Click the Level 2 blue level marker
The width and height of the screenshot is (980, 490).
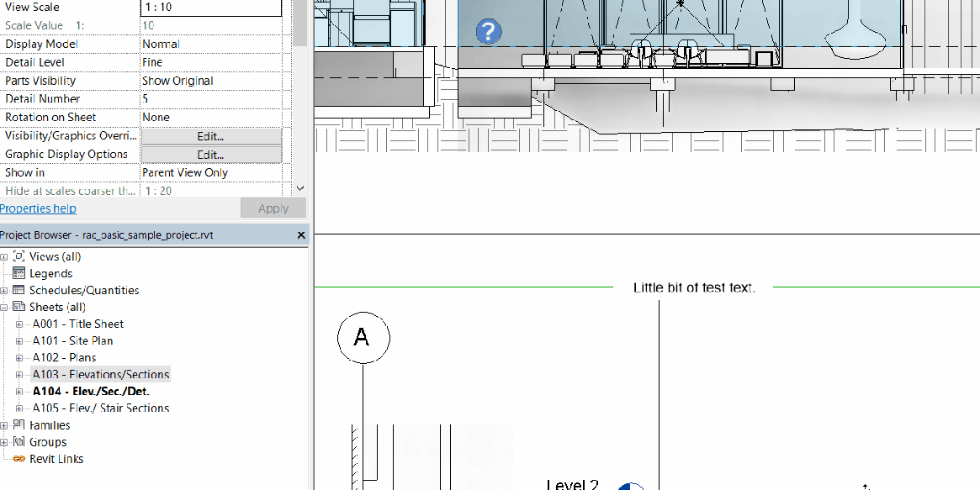630,486
